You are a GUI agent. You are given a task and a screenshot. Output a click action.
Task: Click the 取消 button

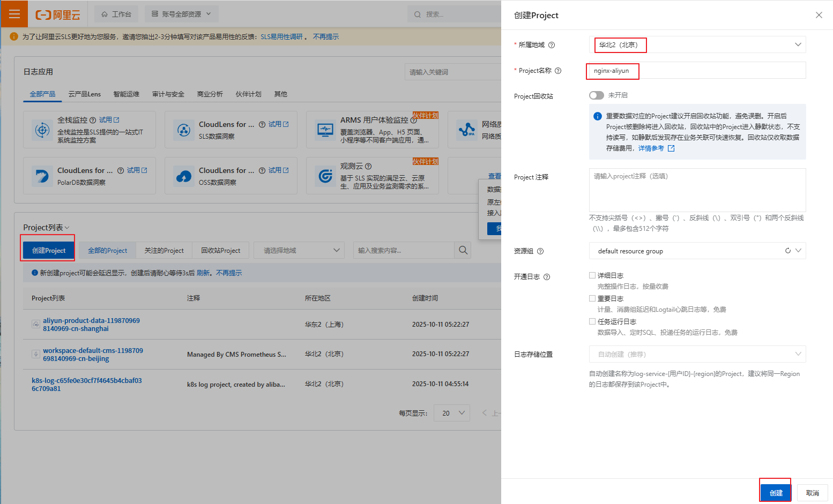tap(812, 493)
